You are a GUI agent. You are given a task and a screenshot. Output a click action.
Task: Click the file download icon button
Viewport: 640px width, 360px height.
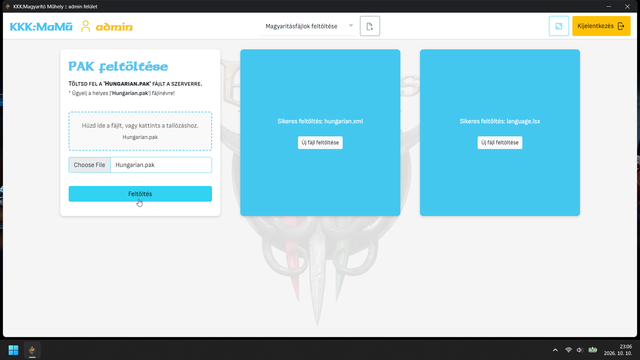click(370, 26)
